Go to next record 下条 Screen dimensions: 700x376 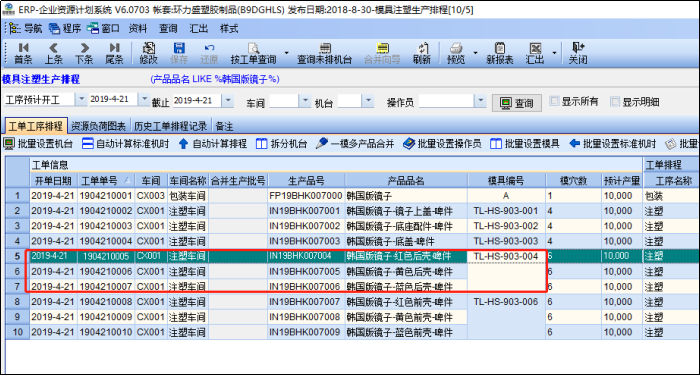pos(84,53)
